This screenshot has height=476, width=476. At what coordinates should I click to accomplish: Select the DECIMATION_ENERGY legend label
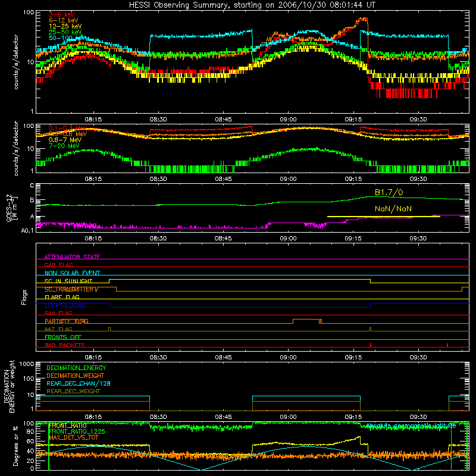pos(76,368)
